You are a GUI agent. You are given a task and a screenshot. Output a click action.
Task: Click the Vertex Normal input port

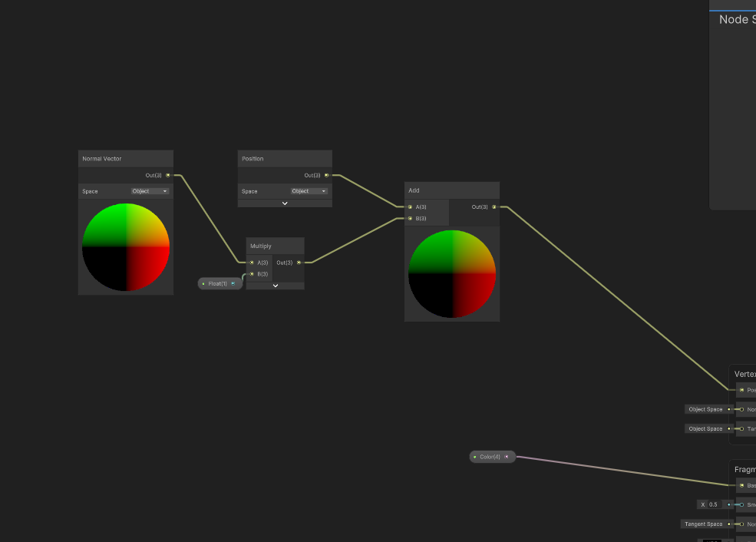pyautogui.click(x=741, y=409)
